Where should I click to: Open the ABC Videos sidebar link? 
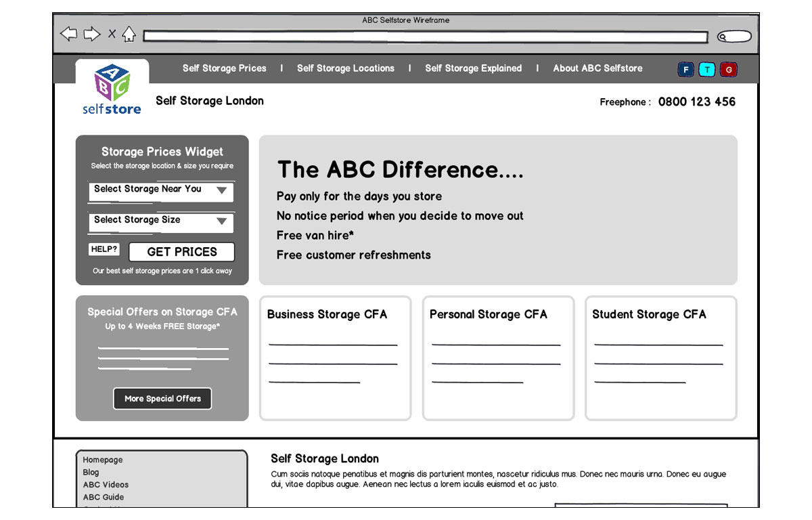[x=106, y=485]
